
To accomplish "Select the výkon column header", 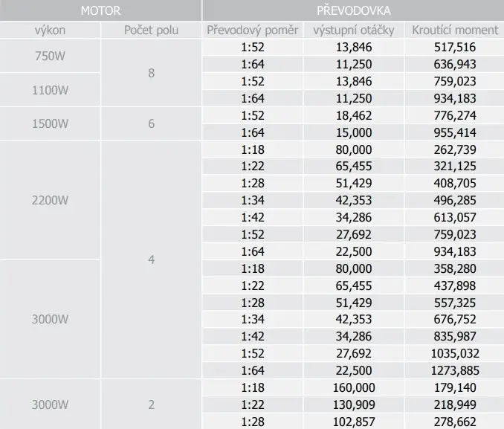I will pyautogui.click(x=50, y=30).
